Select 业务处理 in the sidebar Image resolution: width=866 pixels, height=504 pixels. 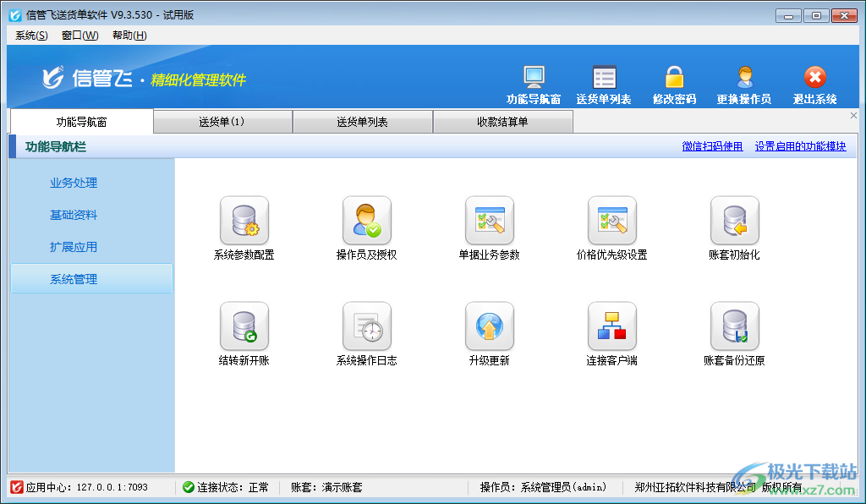point(74,183)
